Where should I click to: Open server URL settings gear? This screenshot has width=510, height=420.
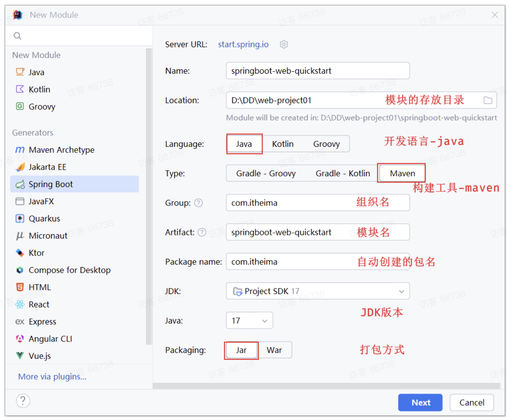(x=284, y=44)
